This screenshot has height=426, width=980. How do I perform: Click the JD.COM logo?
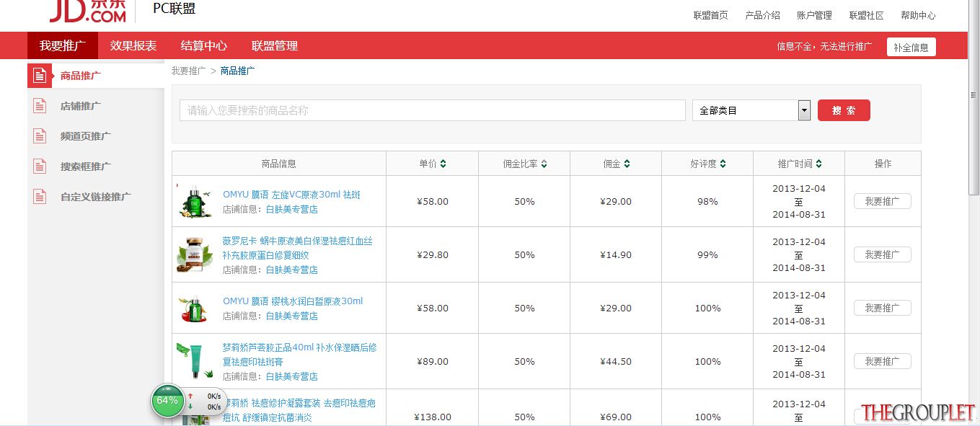87,10
